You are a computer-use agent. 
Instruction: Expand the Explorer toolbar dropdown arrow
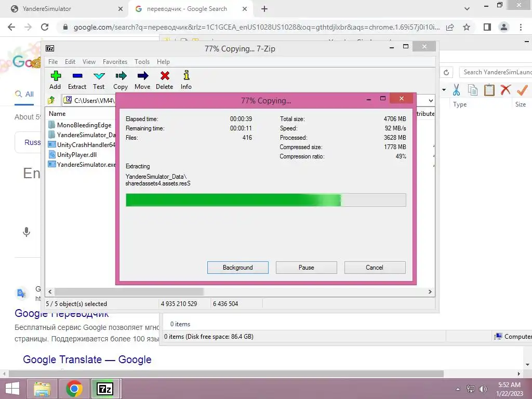[444, 90]
